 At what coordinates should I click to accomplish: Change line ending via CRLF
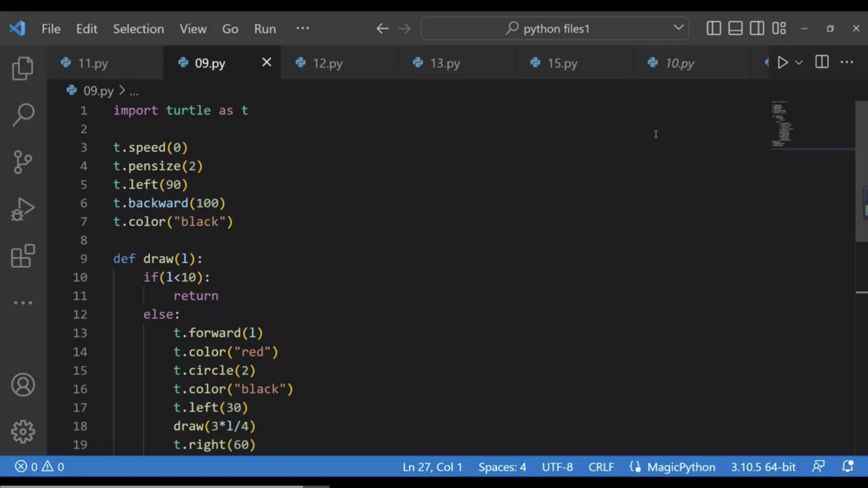pos(601,467)
